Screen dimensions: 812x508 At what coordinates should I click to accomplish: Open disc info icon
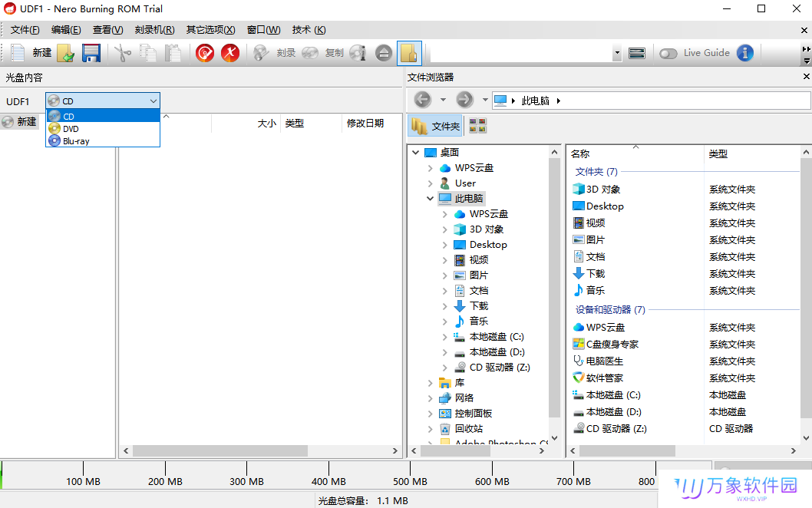pyautogui.click(x=358, y=53)
